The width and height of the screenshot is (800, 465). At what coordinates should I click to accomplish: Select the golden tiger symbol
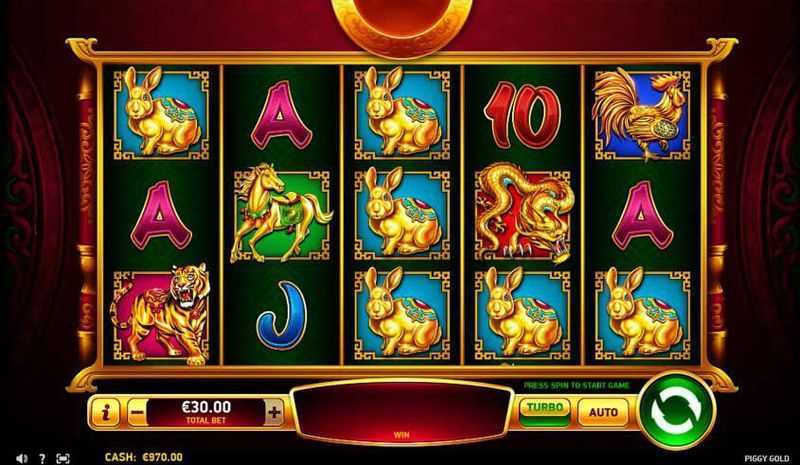click(x=161, y=313)
